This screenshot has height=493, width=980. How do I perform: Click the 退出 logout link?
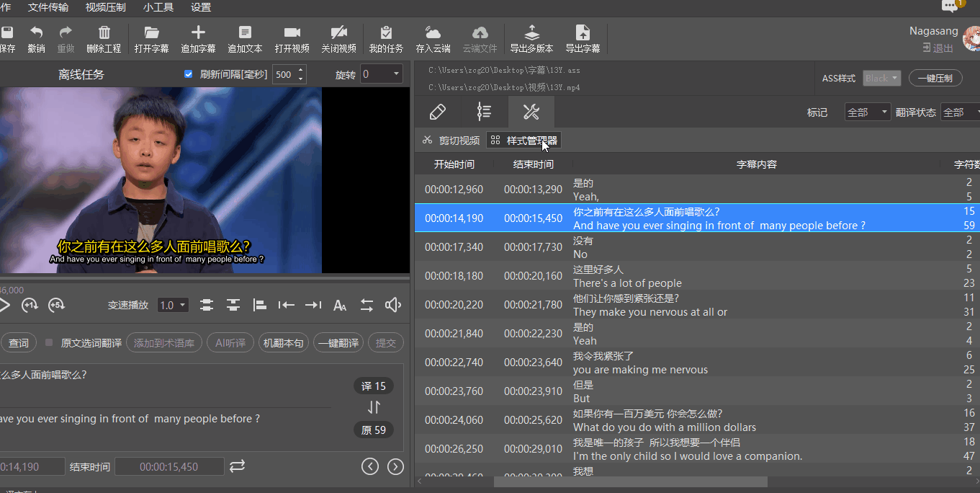point(938,48)
